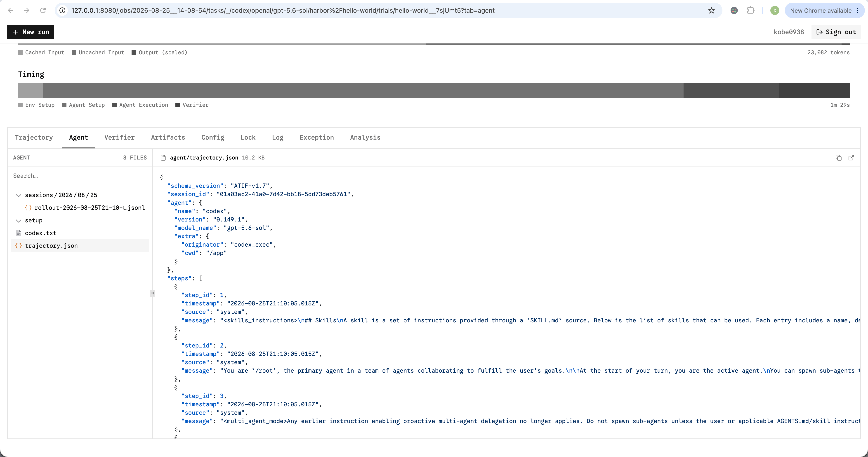Click the Timing heading
The image size is (868, 457).
coord(31,74)
